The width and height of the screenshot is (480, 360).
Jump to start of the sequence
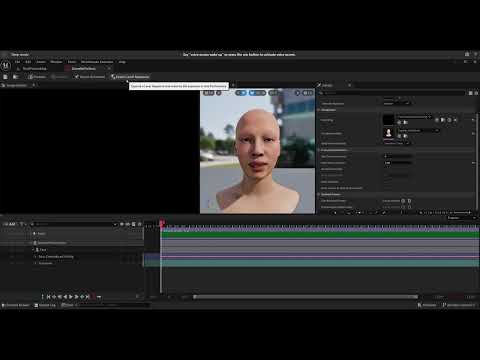pyautogui.click(x=48, y=297)
